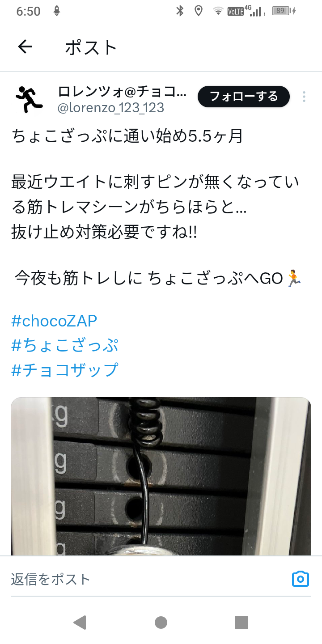Click the フォローする button
The image size is (322, 644).
[244, 97]
